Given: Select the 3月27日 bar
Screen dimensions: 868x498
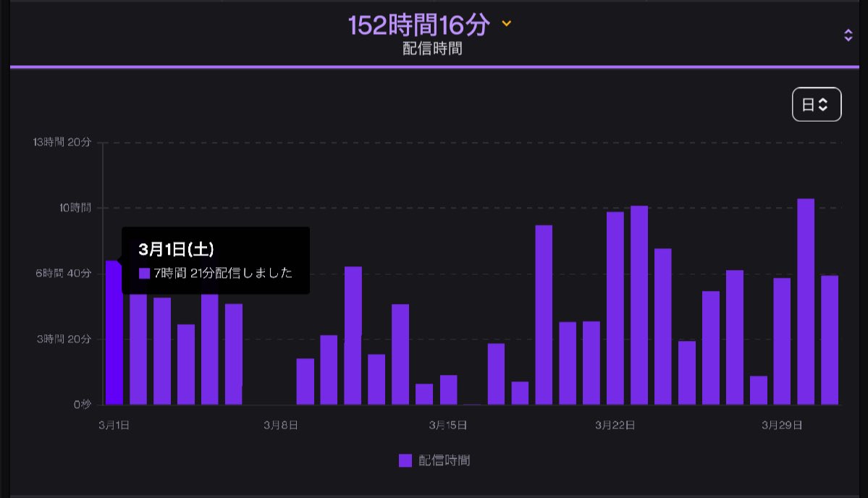Looking at the screenshot, I should (x=735, y=337).
